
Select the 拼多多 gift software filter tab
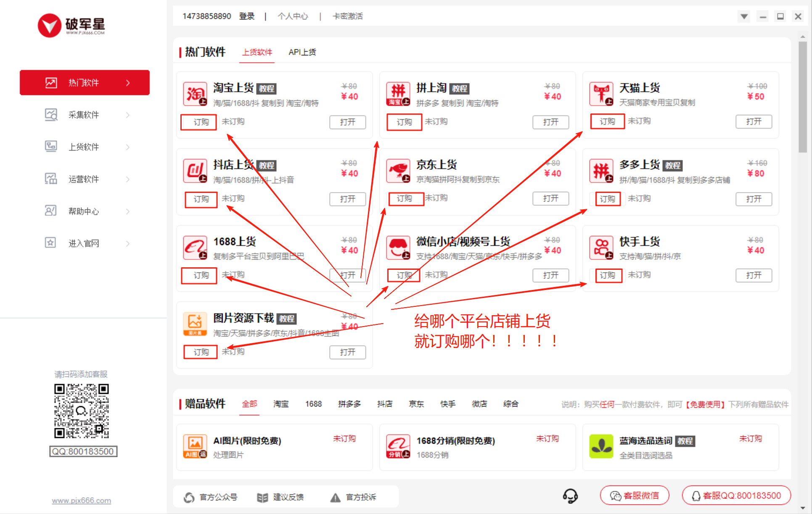pos(349,404)
